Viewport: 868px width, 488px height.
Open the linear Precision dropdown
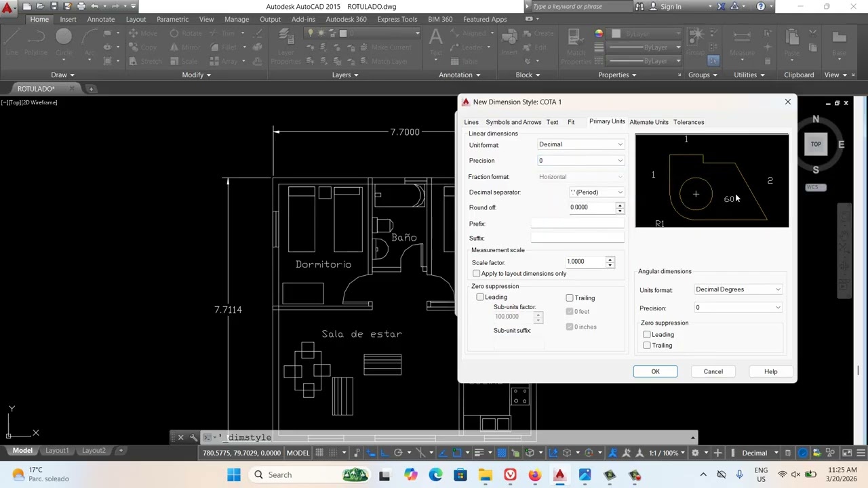click(x=580, y=161)
